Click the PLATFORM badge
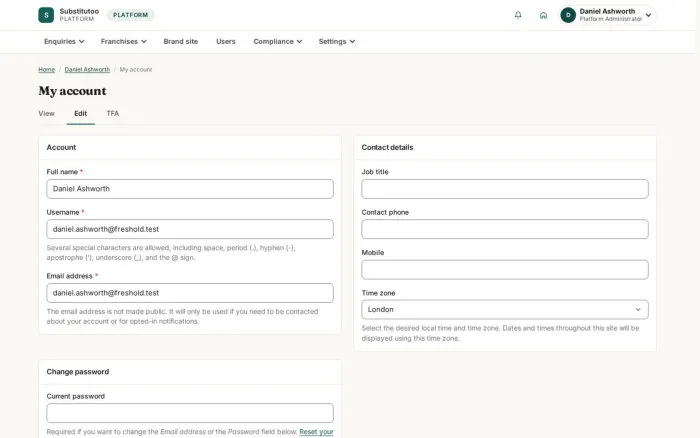This screenshot has width=700, height=438. coord(130,15)
